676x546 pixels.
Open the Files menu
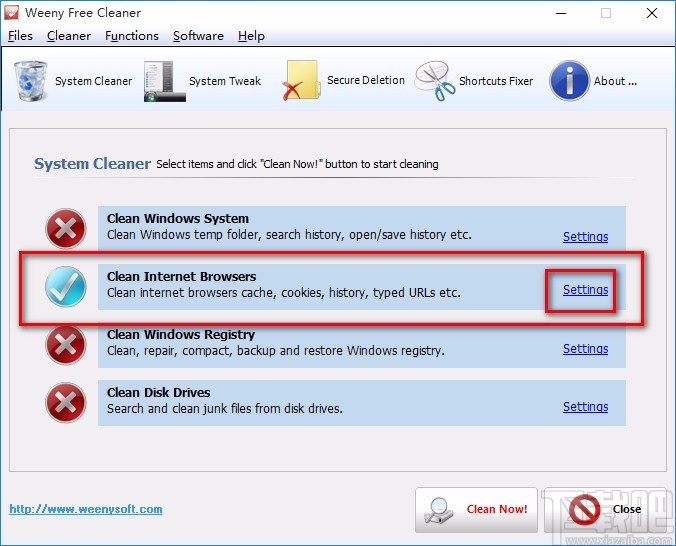point(20,36)
